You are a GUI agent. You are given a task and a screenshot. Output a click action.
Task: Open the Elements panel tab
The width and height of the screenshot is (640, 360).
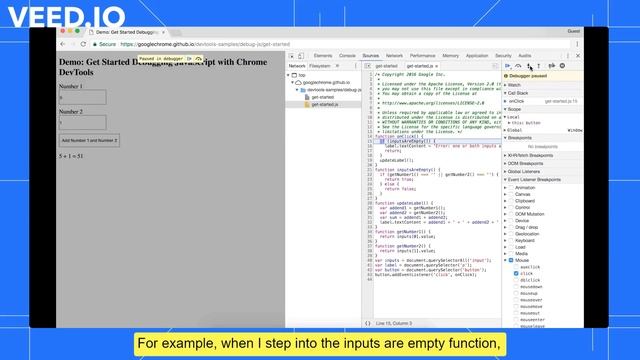click(323, 56)
